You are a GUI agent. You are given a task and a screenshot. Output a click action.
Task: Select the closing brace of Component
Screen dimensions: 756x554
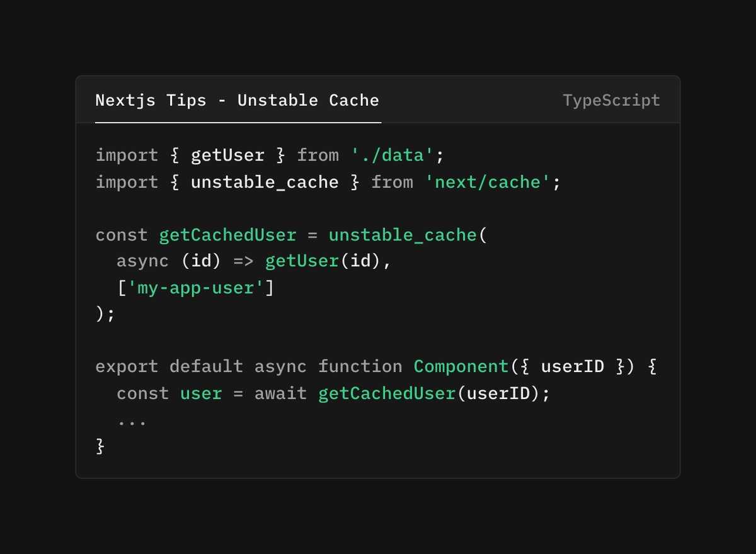pos(99,446)
